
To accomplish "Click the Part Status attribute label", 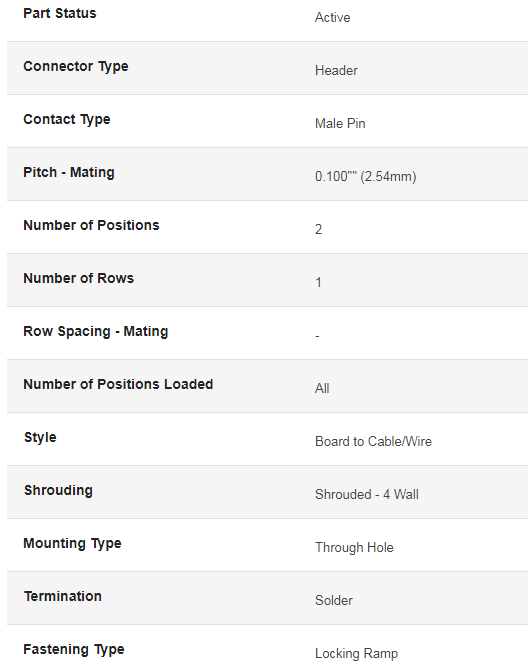I will (59, 13).
